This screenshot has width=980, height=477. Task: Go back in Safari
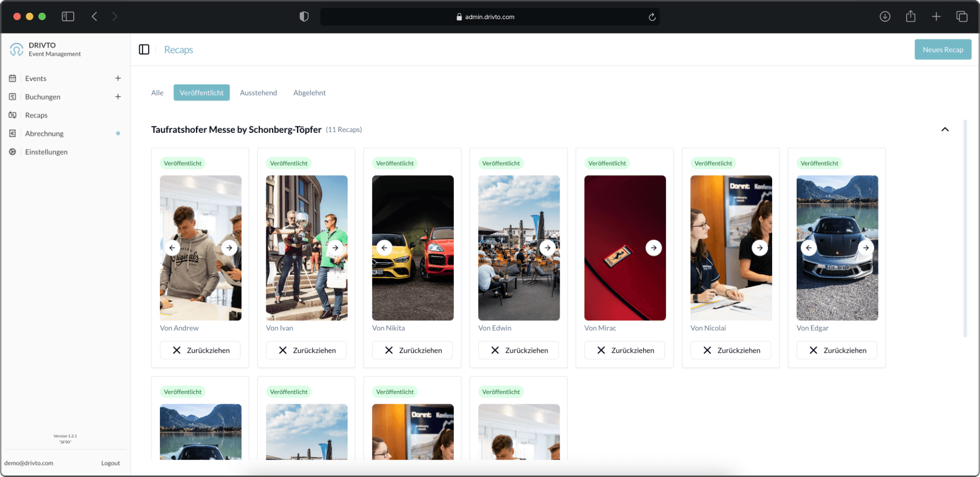tap(95, 16)
